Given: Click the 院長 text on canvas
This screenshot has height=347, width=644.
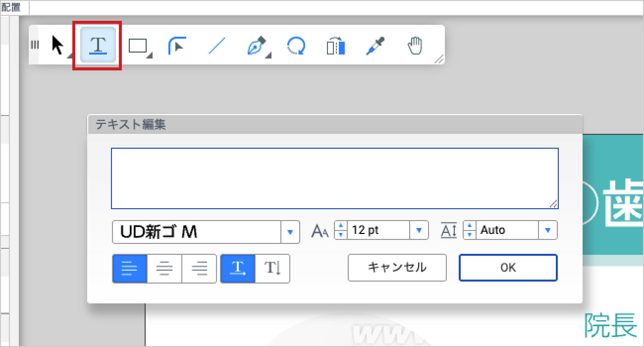Looking at the screenshot, I should click(x=611, y=325).
